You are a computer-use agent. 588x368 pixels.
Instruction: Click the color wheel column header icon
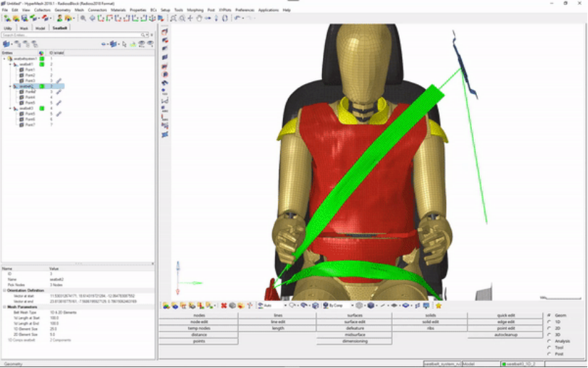[41, 53]
